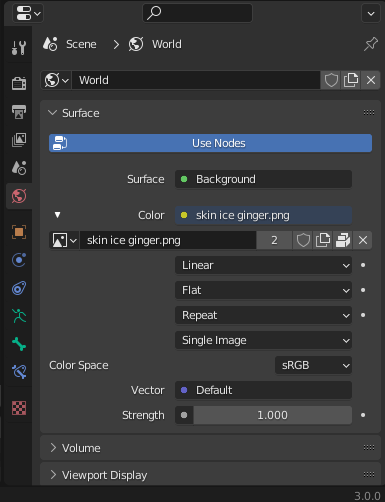Toggle the pin ID icon
Image resolution: width=385 pixels, height=502 pixels.
click(x=371, y=44)
